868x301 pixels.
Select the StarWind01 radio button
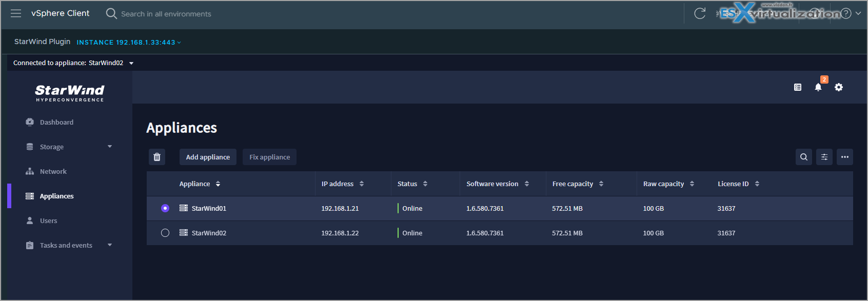(165, 208)
